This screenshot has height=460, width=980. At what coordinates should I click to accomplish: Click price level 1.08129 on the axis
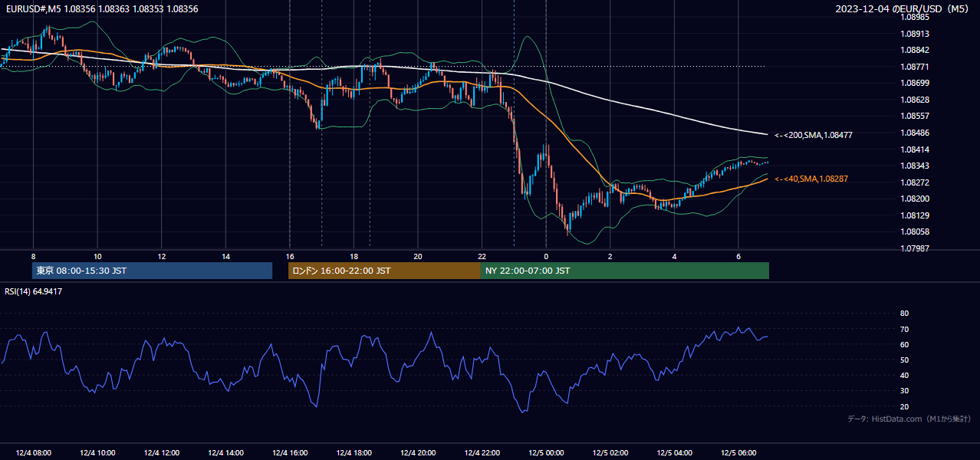pos(914,215)
